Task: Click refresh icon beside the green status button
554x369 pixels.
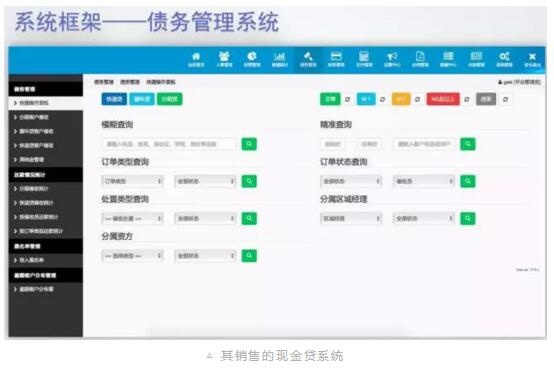Action: (347, 99)
